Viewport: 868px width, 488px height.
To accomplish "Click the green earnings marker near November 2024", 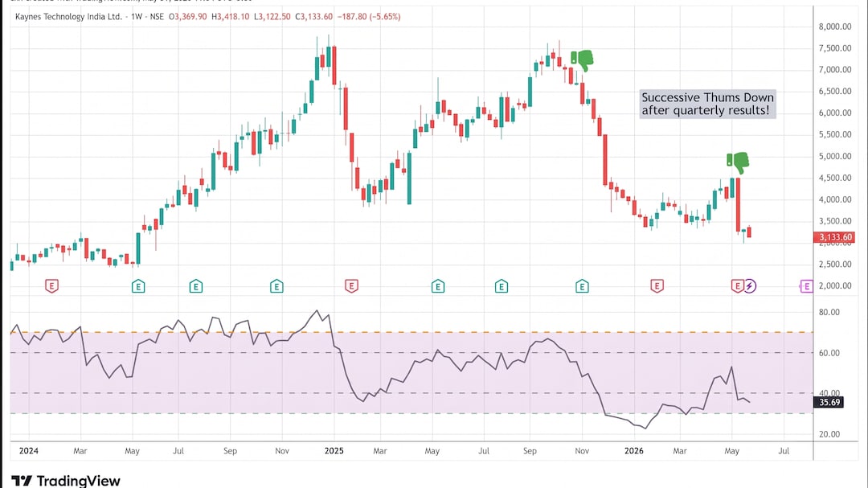I will click(276, 286).
